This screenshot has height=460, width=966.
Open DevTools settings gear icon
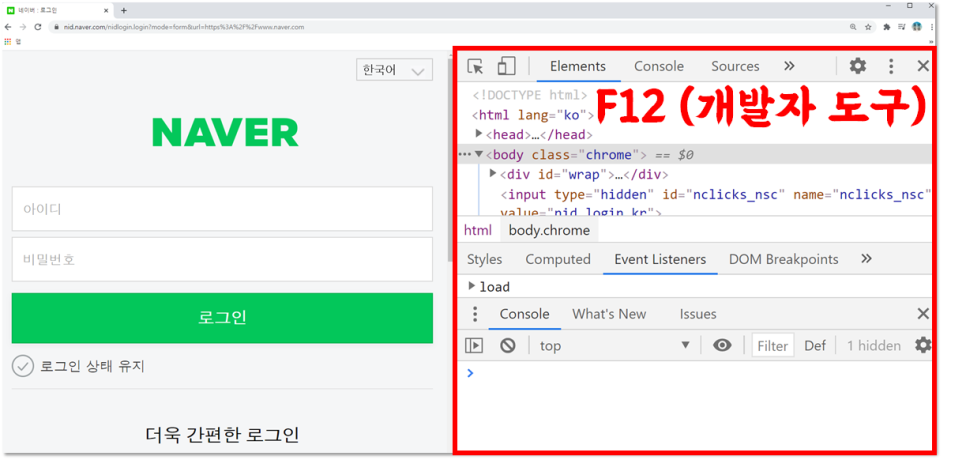(858, 66)
